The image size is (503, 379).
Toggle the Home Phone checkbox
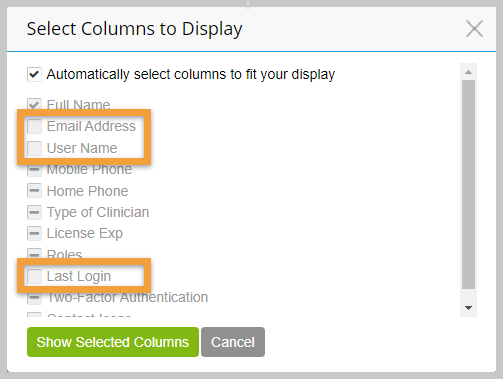[x=34, y=191]
